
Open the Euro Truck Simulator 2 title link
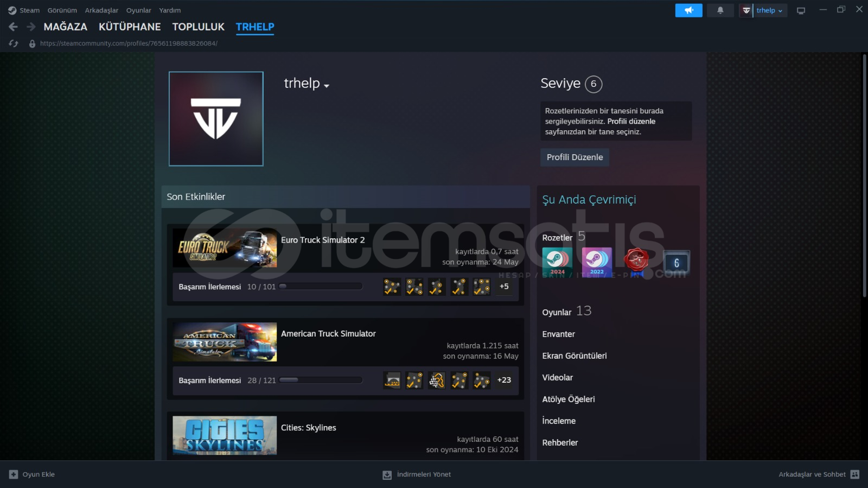tap(323, 240)
